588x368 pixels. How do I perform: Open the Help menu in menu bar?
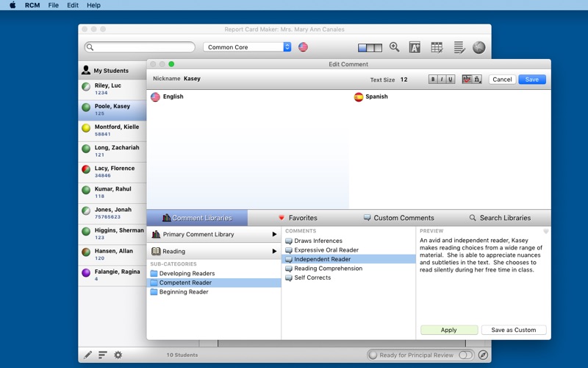pos(93,5)
